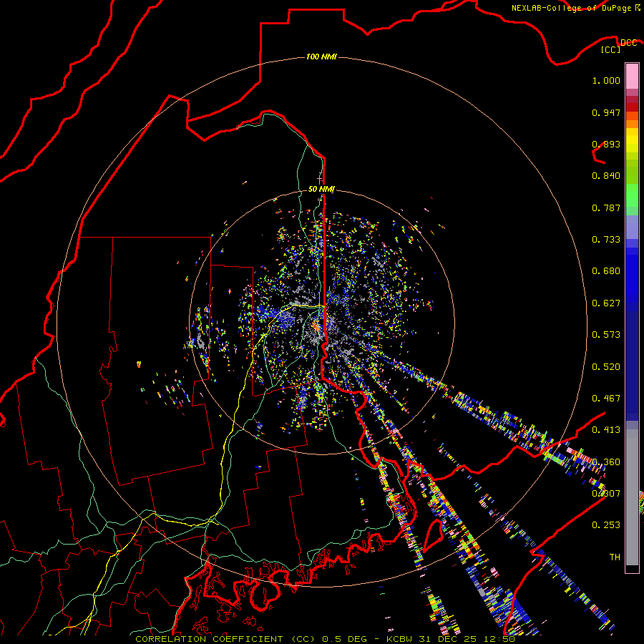This screenshot has width=644, height=644.
Task: Click the 0.573 color scale value
Action: [x=606, y=335]
